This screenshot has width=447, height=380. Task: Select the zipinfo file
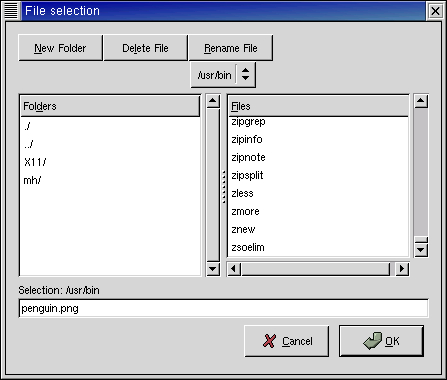point(318,139)
